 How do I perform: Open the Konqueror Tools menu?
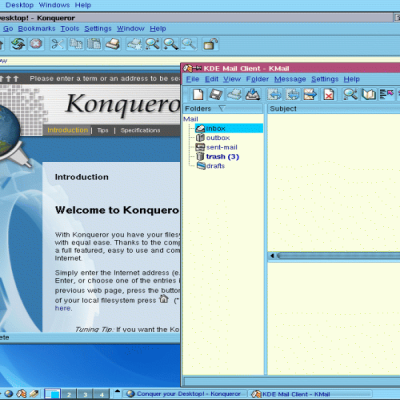[70, 29]
